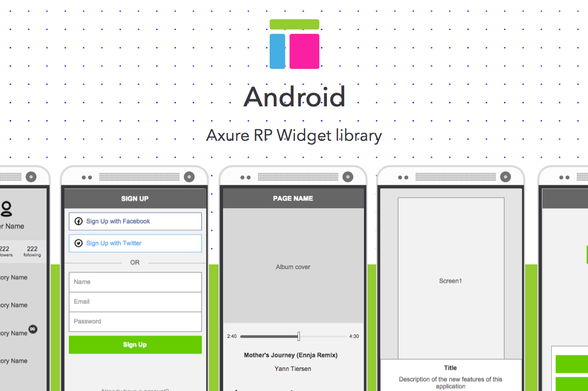Click into the Password field

pyautogui.click(x=135, y=322)
